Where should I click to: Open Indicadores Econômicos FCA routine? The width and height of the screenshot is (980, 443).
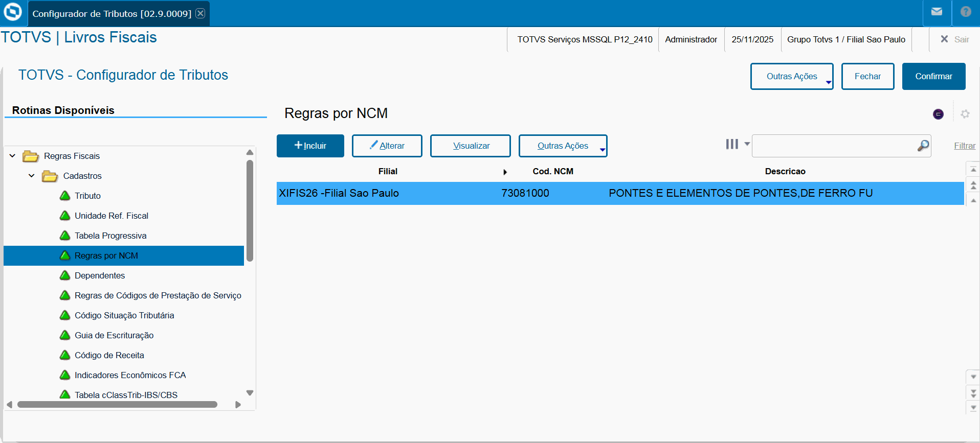pos(130,375)
